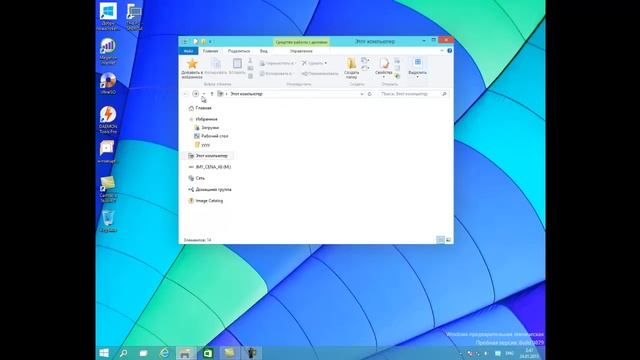Open the 'IM1_CENA_X8 (M:)' drive entry
Image resolution: width=640 pixels, height=360 pixels.
coord(213,167)
